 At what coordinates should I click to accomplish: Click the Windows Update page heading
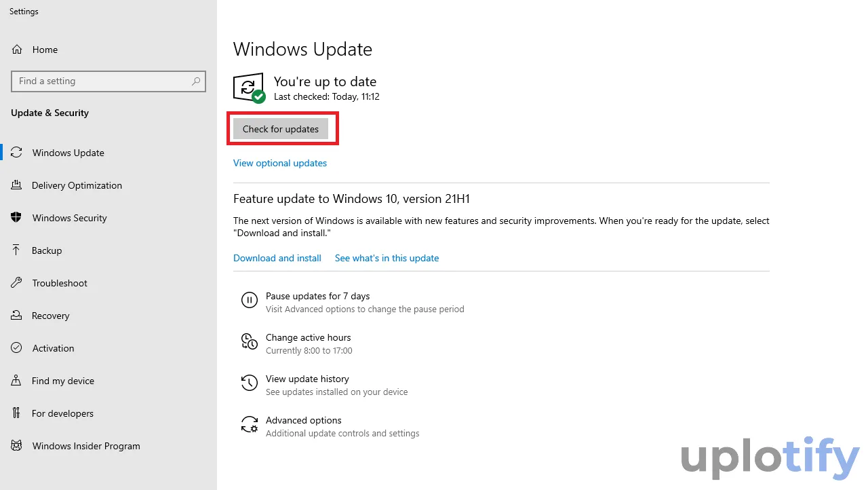point(302,50)
